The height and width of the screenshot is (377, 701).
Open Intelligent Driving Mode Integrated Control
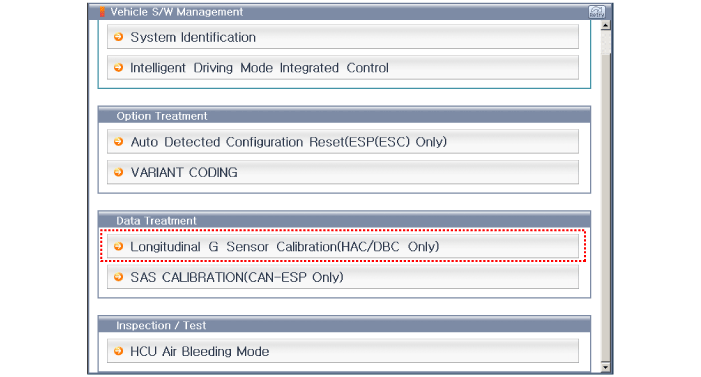(343, 68)
